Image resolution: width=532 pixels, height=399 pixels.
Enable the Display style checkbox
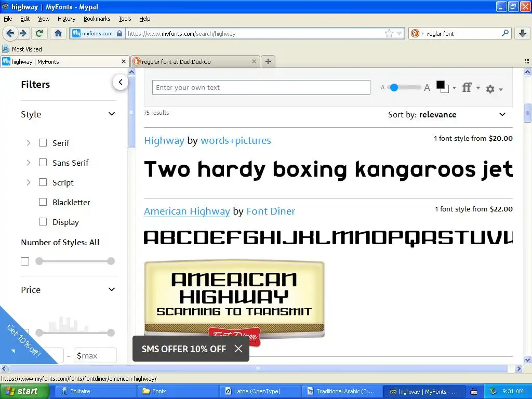click(43, 221)
